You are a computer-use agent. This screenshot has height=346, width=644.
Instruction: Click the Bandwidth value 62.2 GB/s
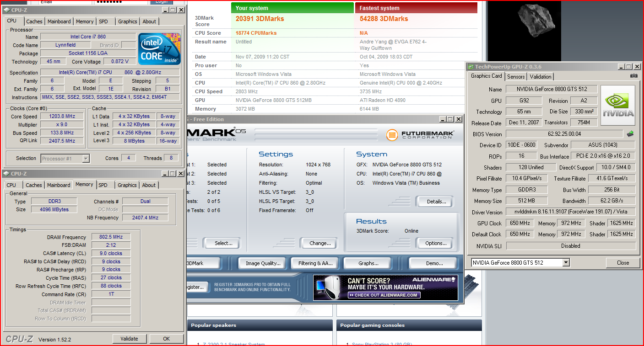click(612, 201)
